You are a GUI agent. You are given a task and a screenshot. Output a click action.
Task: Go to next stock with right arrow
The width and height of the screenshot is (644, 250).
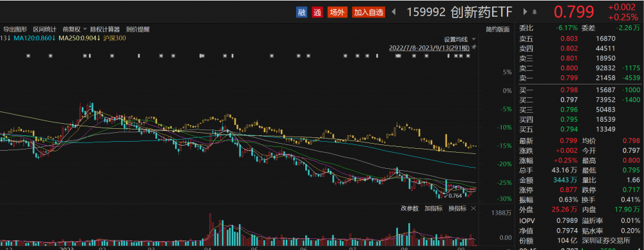525,12
